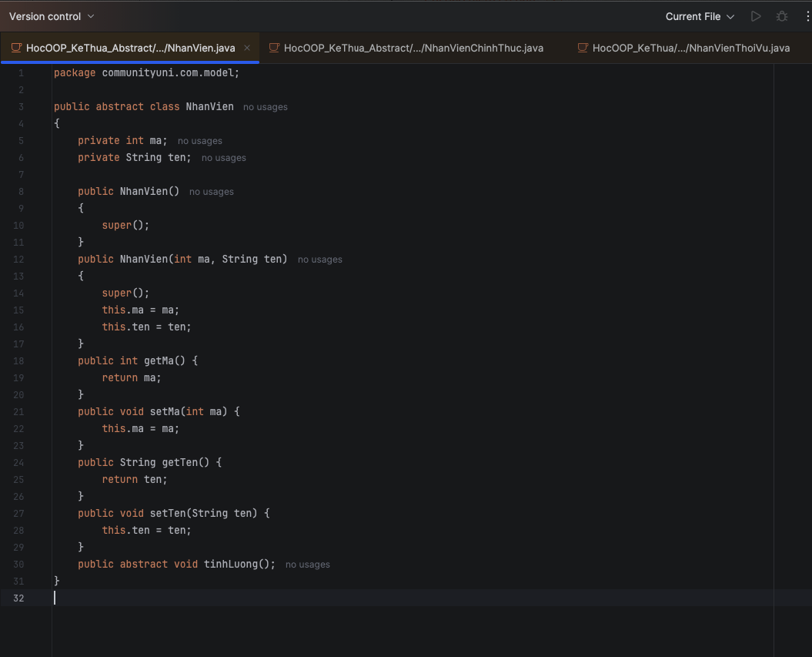Click the Run button in the toolbar
This screenshot has height=657, width=812.
coord(756,16)
